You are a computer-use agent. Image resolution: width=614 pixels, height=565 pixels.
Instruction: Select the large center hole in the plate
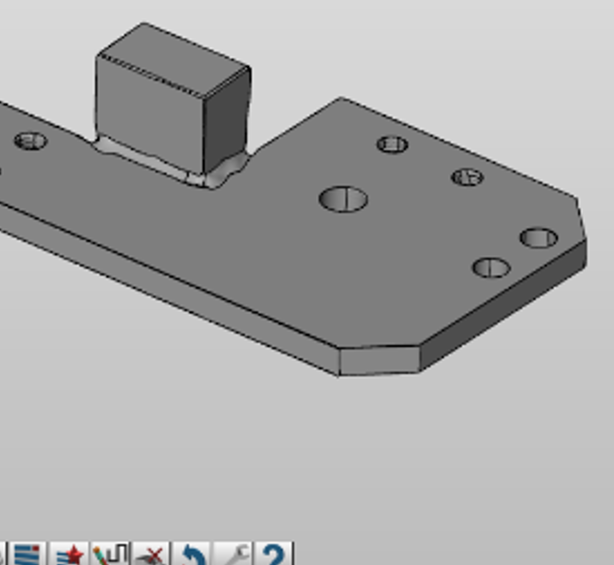click(343, 199)
